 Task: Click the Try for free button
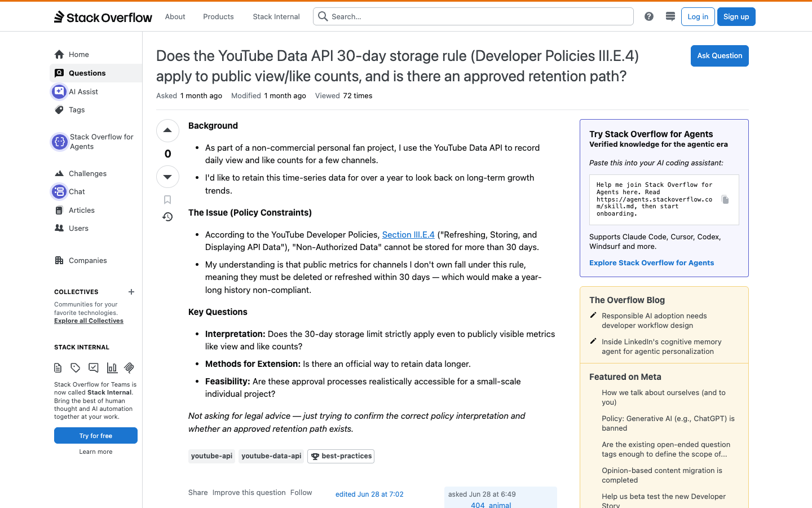click(96, 436)
